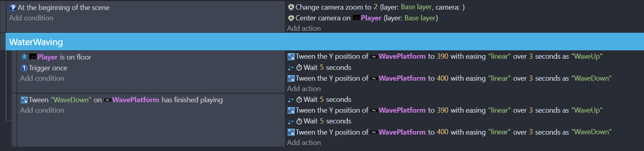Screen dimensions: 644x151
Task: Add condition under 'At the beginning of the scene'
Action: click(x=31, y=18)
